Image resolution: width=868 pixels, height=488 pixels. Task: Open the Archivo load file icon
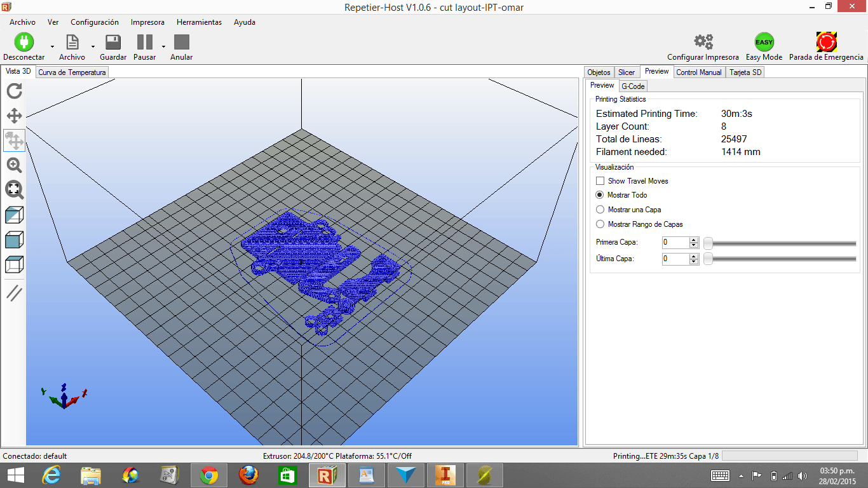click(72, 42)
